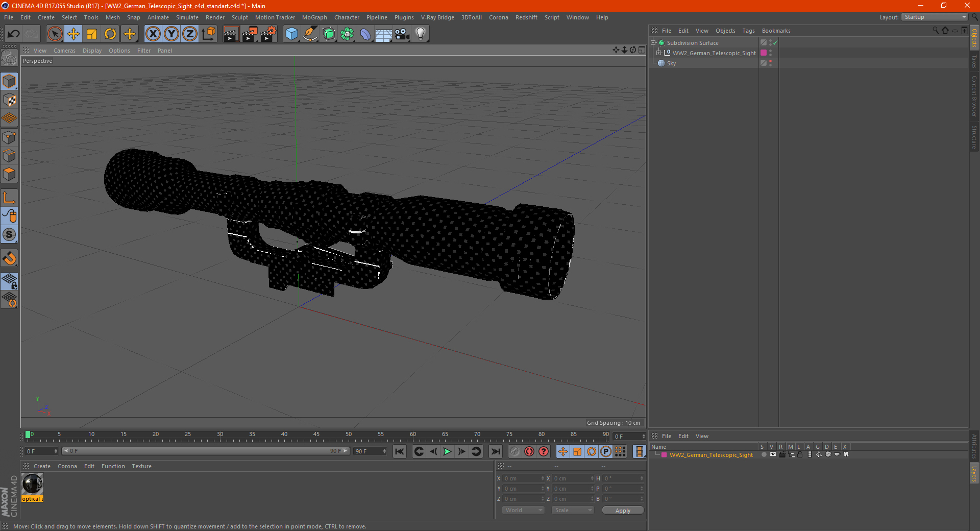
Task: Open the Array modeling objects icon
Action: pyautogui.click(x=347, y=34)
